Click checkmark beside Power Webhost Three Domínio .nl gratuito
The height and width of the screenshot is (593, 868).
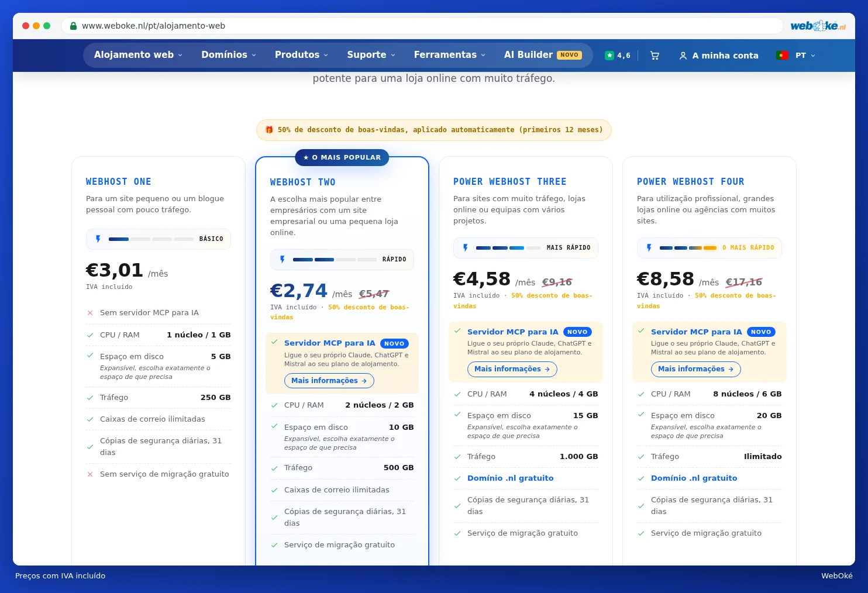pyautogui.click(x=457, y=478)
